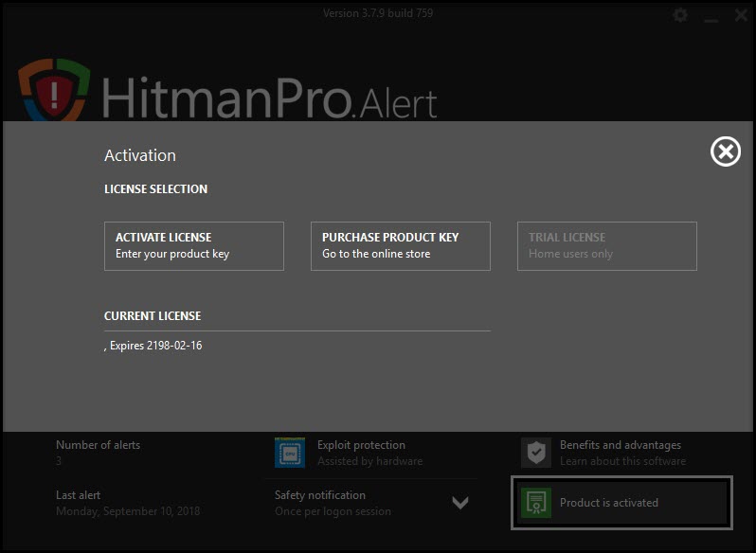Image resolution: width=756 pixels, height=553 pixels.
Task: Open the Purchase Product Key online store
Action: point(400,246)
